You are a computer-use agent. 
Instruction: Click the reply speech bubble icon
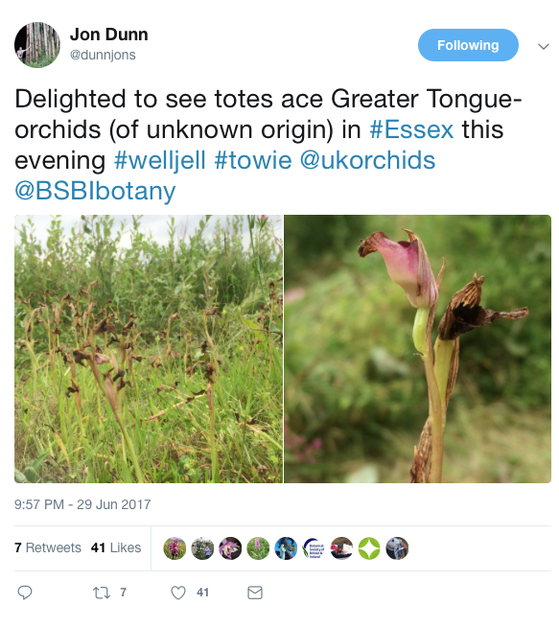[25, 592]
